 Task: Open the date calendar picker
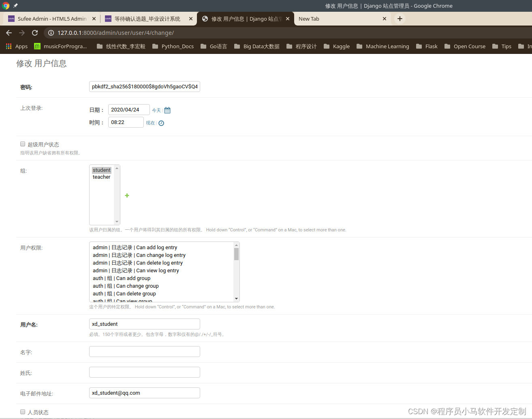167,110
